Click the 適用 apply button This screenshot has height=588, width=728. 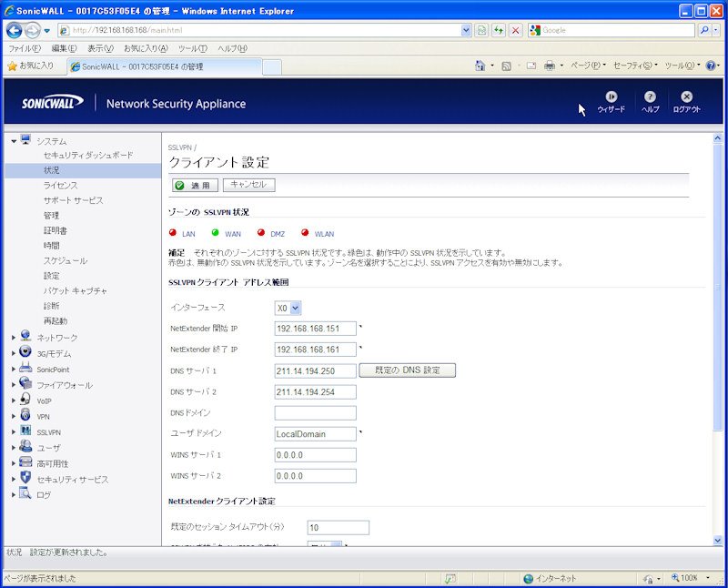pyautogui.click(x=195, y=186)
